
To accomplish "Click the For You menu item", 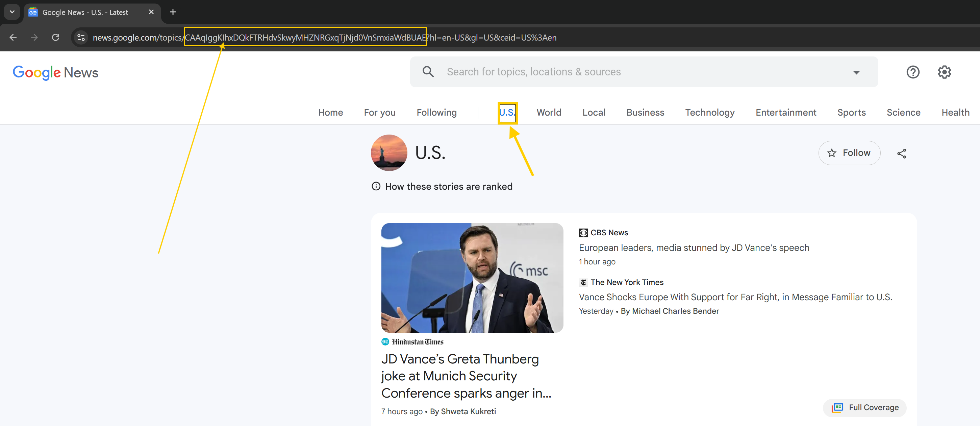I will tap(379, 113).
